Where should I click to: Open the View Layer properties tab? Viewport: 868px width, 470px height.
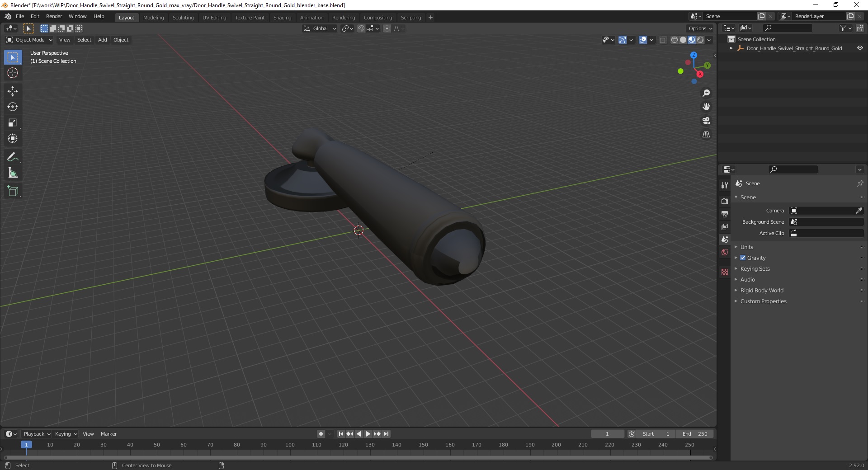coord(725,226)
